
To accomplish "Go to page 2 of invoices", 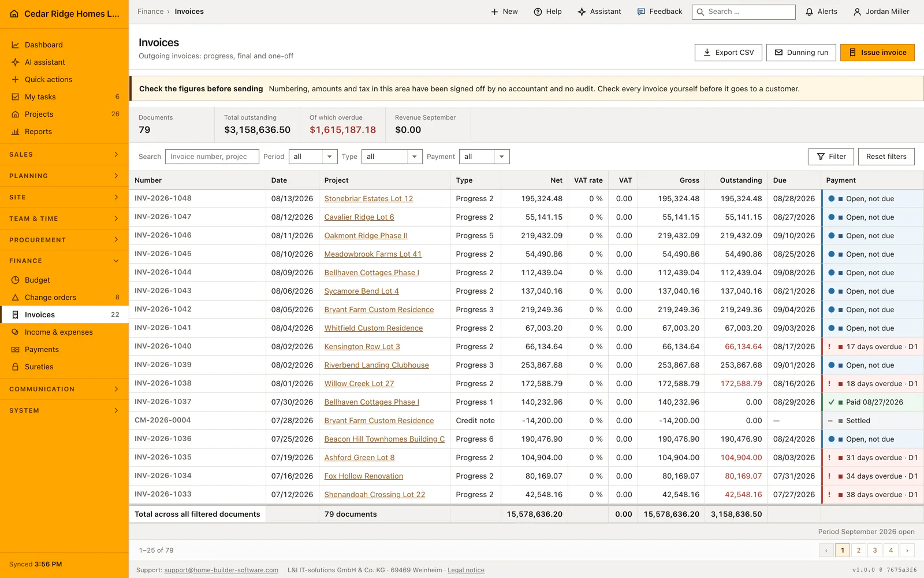I will [x=859, y=550].
